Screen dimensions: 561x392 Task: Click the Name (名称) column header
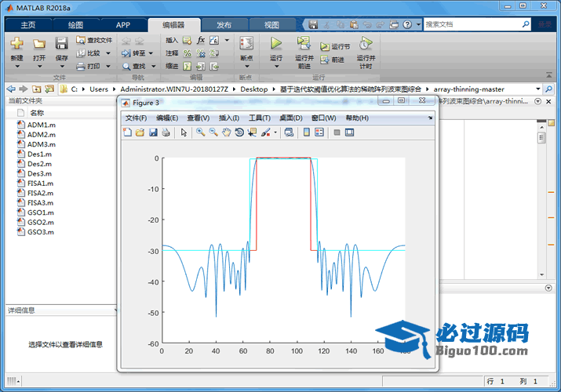[x=37, y=113]
